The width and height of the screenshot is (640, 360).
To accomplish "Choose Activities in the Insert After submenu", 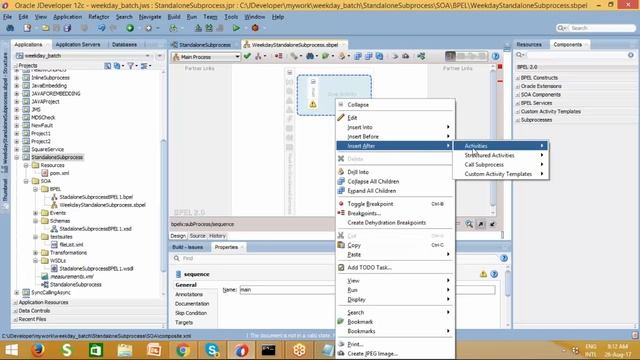I will (501, 146).
